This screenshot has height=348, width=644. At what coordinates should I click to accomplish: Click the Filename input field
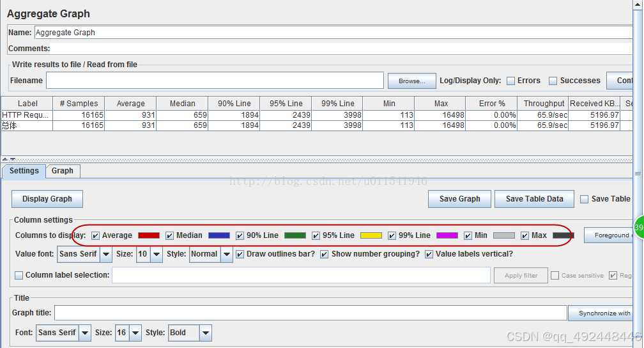[215, 81]
